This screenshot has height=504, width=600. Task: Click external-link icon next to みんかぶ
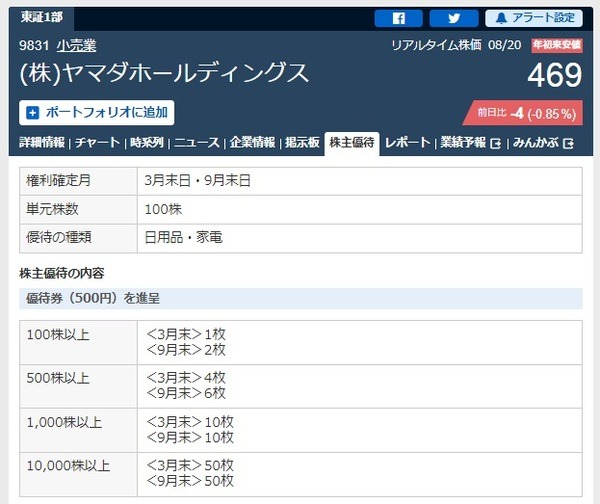pos(568,144)
